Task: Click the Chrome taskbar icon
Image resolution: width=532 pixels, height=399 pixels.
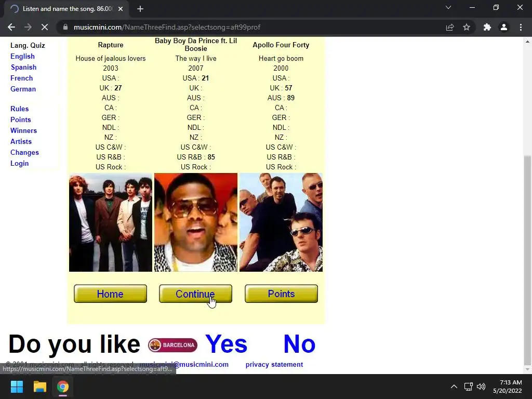Action: point(63,387)
